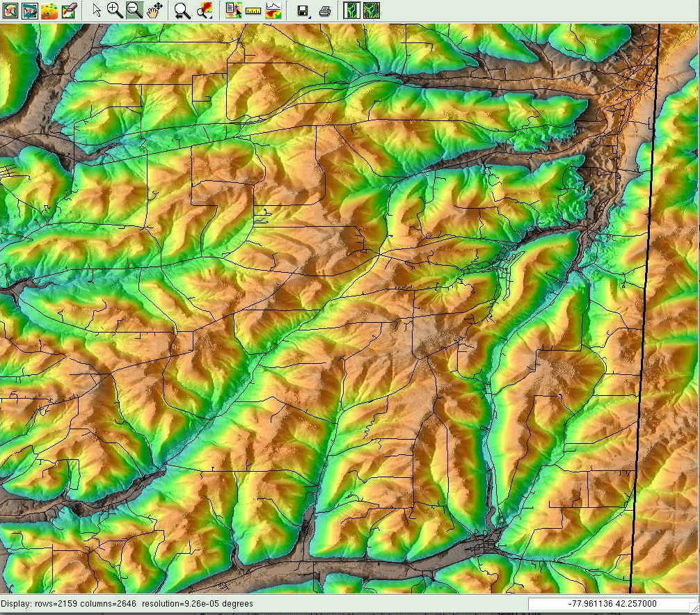Open the Save display floppy disk dropdown

click(303, 10)
